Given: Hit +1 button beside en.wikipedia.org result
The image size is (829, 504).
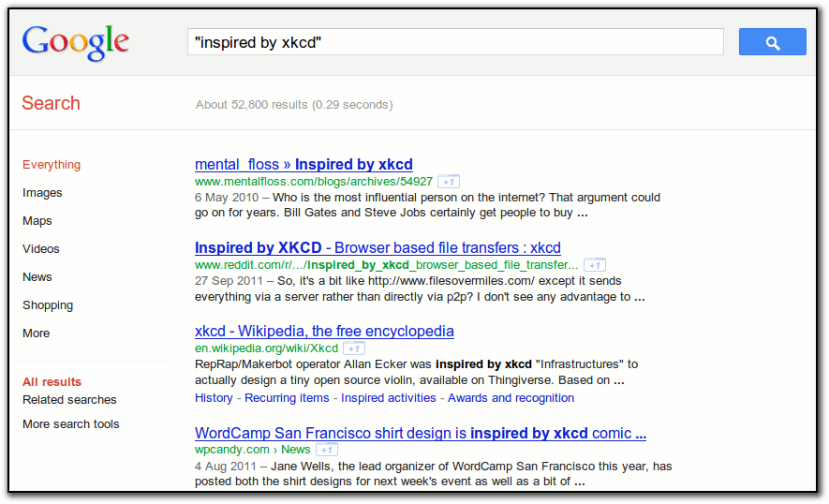Looking at the screenshot, I should coord(354,348).
